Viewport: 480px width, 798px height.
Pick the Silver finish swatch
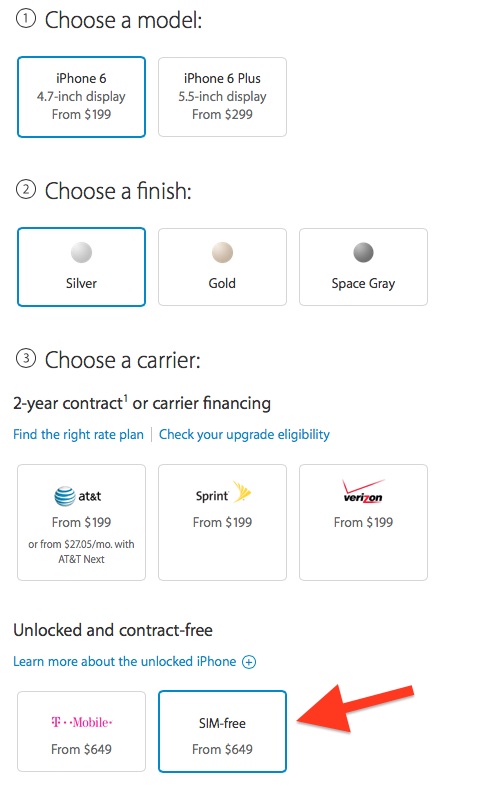[x=81, y=252]
